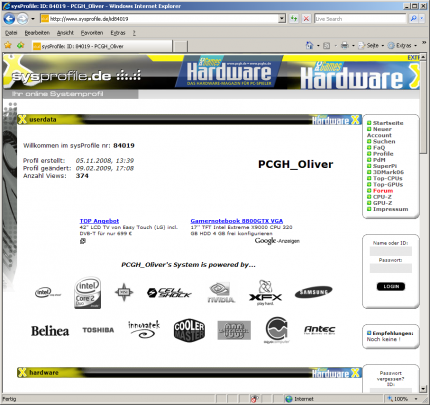Refresh the page with the green arrows
The width and height of the screenshot is (430, 405).
pyautogui.click(x=294, y=19)
